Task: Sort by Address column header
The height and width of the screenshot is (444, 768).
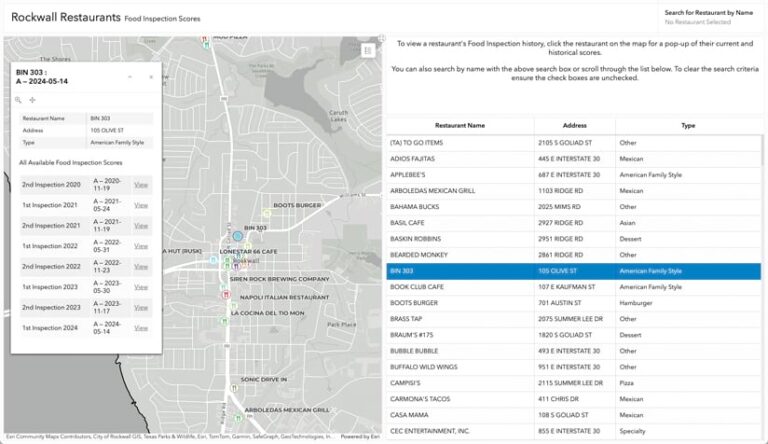Action: 575,125
